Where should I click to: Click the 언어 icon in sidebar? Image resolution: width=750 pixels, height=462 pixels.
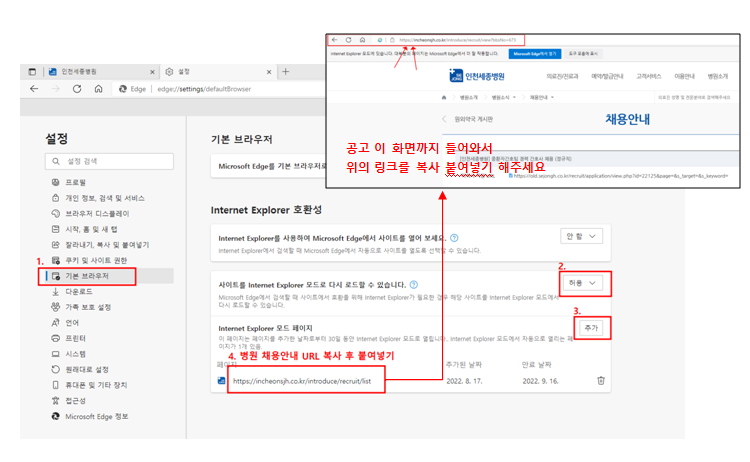coord(55,323)
